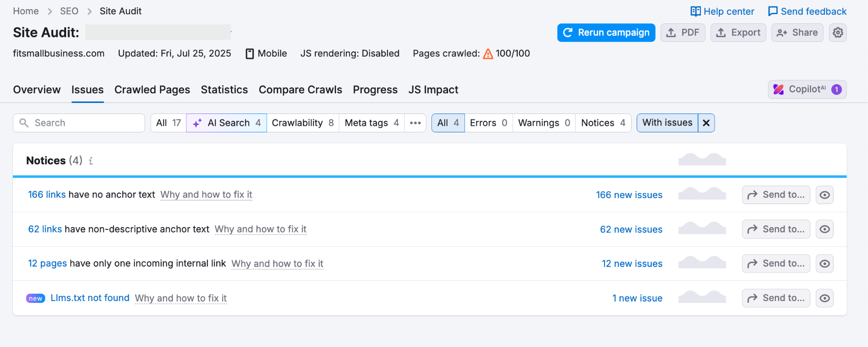The height and width of the screenshot is (347, 868).
Task: Go to Home breadcrumb
Action: click(x=26, y=11)
